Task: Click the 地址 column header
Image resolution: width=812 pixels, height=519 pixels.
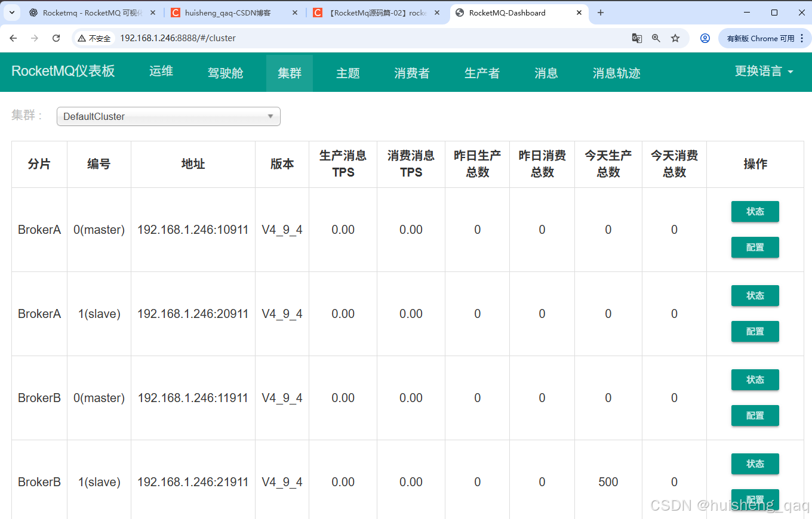Action: pyautogui.click(x=193, y=164)
